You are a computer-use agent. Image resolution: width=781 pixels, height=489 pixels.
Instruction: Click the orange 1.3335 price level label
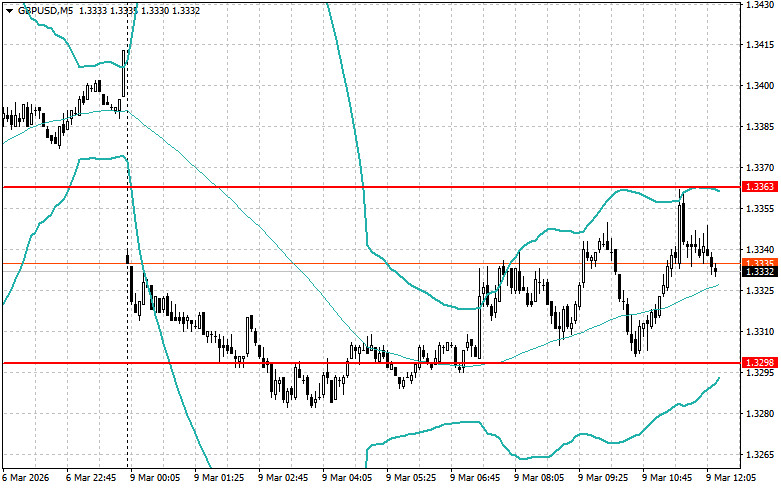point(760,262)
